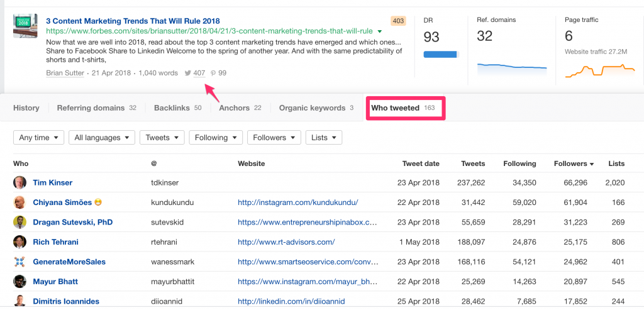This screenshot has width=644, height=310.
Task: Click Dimitris Ioannides avatar
Action: 19,301
